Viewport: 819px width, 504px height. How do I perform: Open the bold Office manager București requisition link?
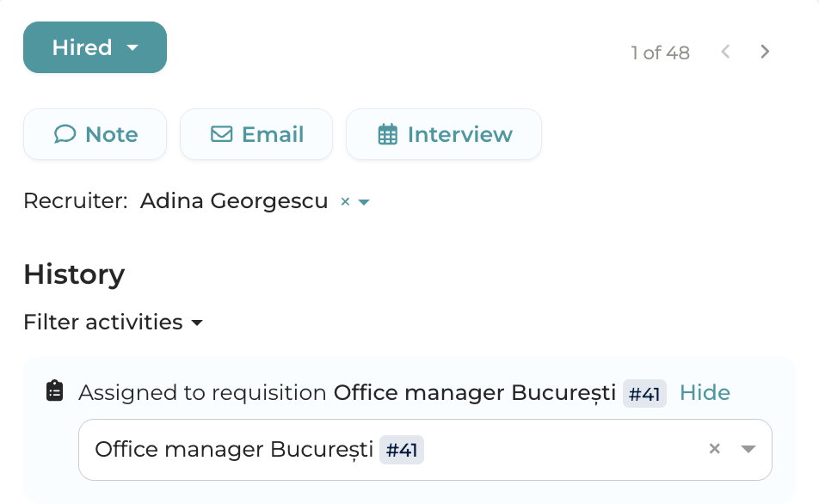(475, 393)
